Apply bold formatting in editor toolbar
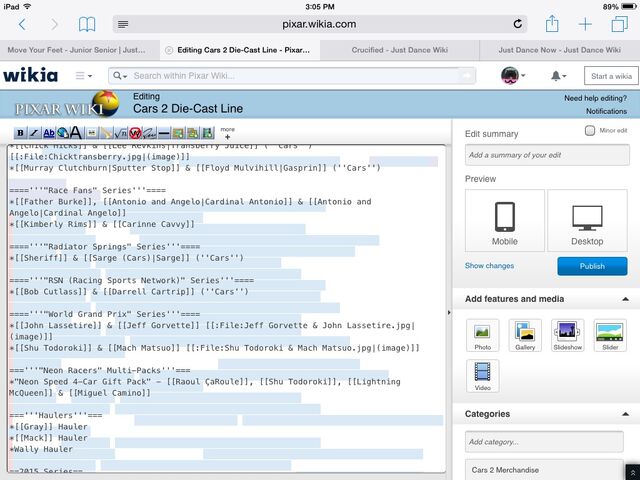The width and height of the screenshot is (640, 480). (20, 133)
